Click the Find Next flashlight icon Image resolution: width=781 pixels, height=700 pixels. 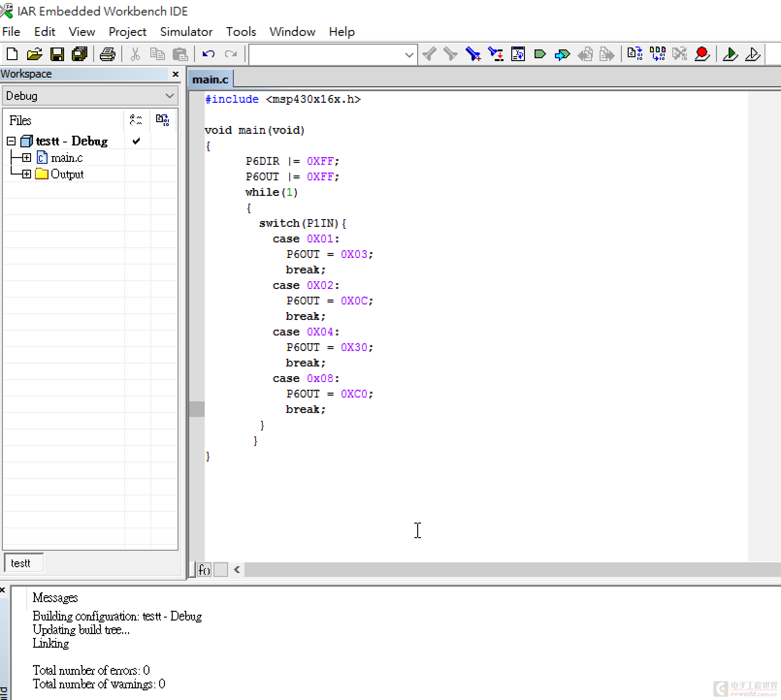click(451, 54)
